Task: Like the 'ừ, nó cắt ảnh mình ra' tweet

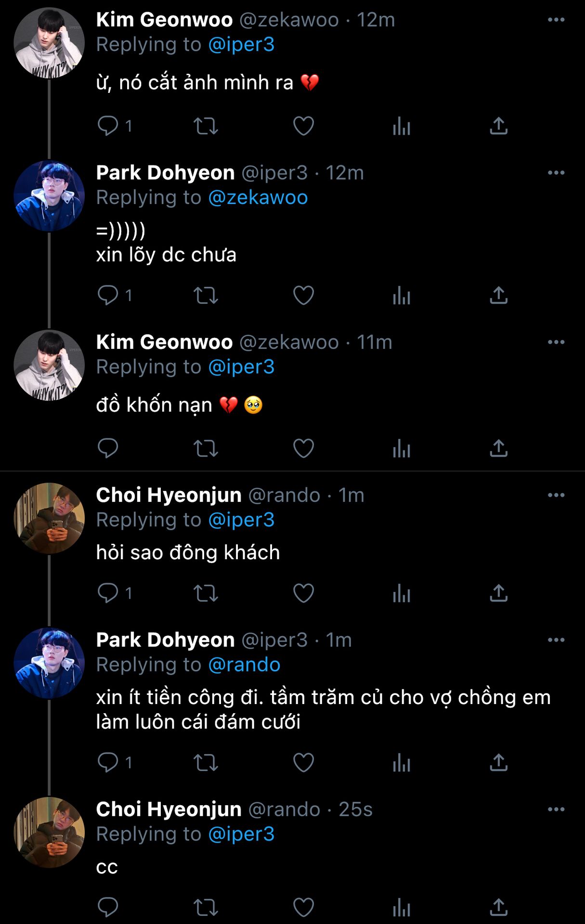Action: click(x=303, y=126)
